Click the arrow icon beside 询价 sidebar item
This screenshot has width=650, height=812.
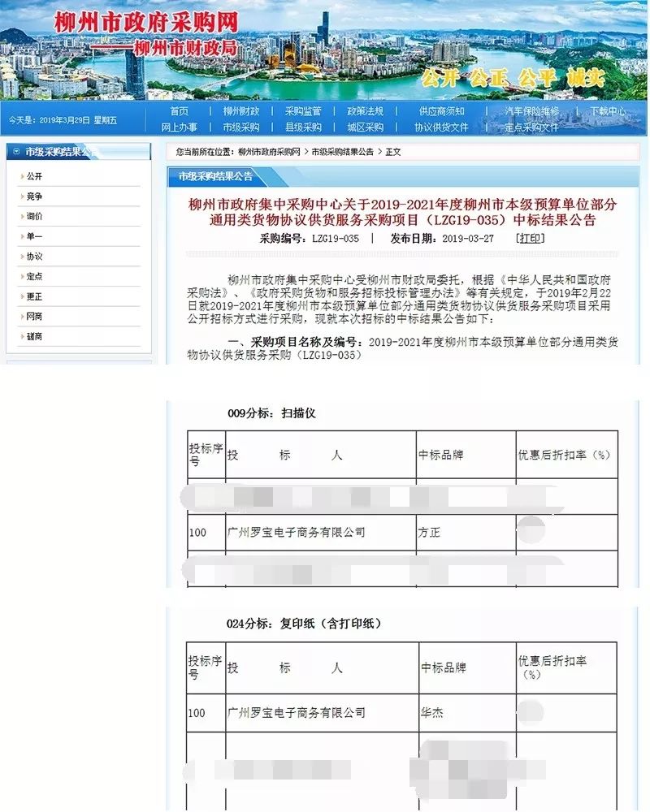click(22, 217)
